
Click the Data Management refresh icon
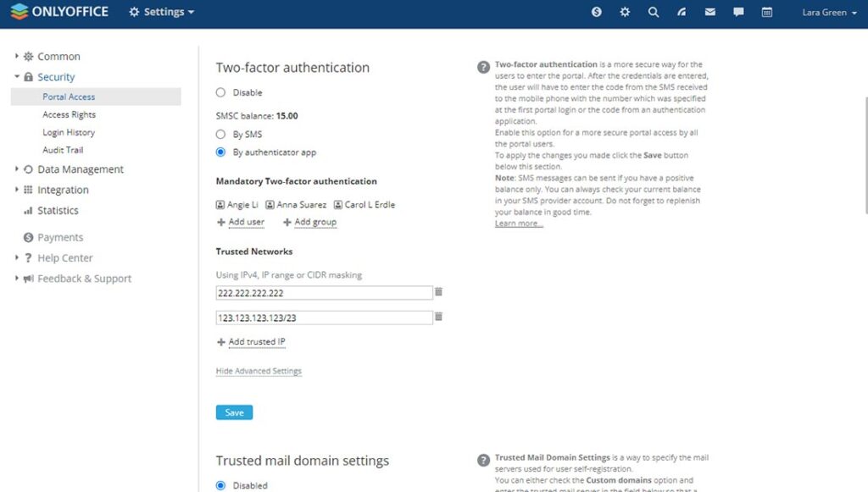[28, 169]
